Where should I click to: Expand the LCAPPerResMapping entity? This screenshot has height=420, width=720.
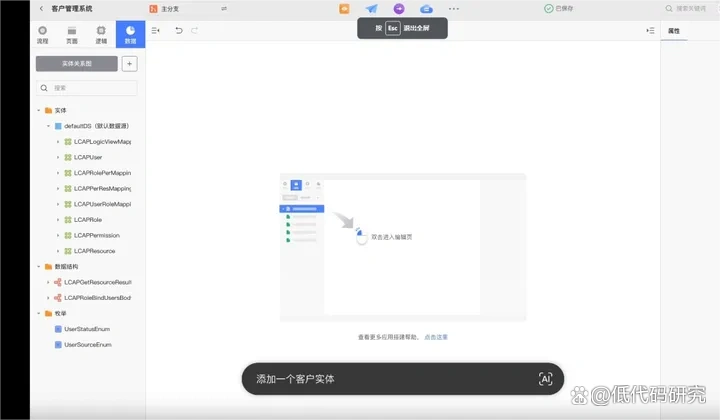click(58, 188)
